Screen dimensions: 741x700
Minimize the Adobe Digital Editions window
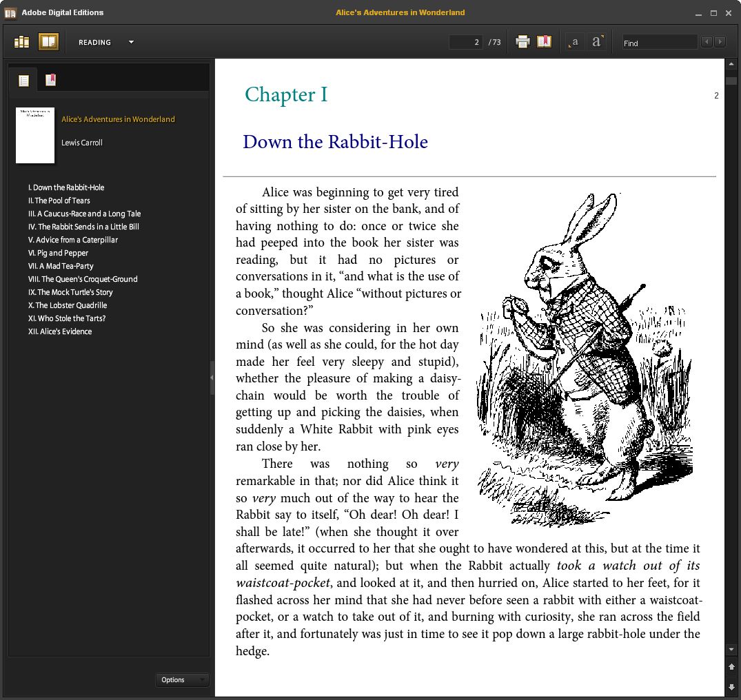point(698,13)
